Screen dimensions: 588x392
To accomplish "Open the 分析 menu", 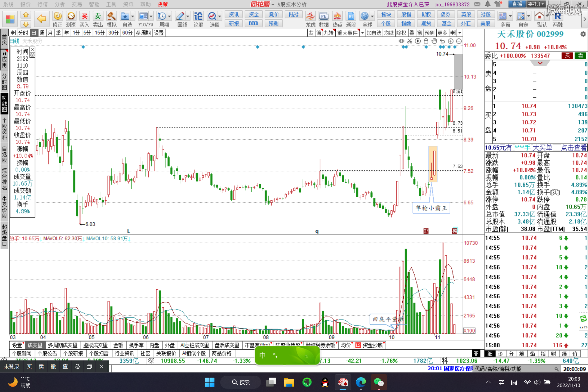I will (x=60, y=4).
